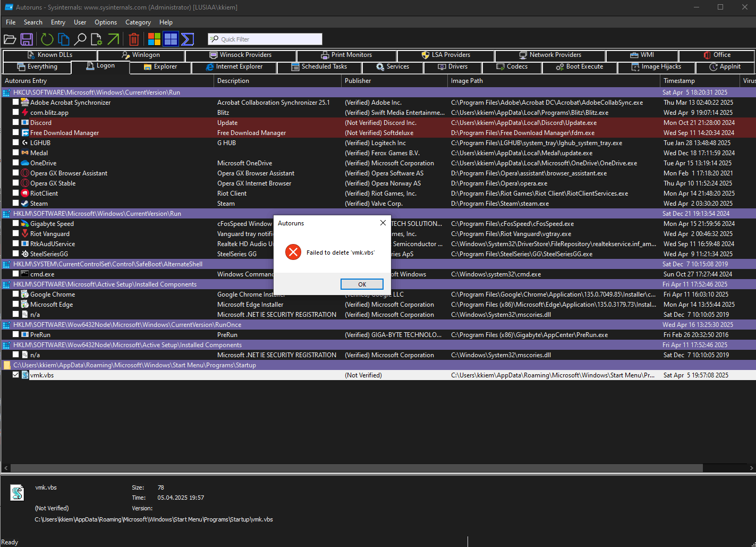Toggle the PreRun entry checkbox
The height and width of the screenshot is (547, 756).
(x=16, y=334)
